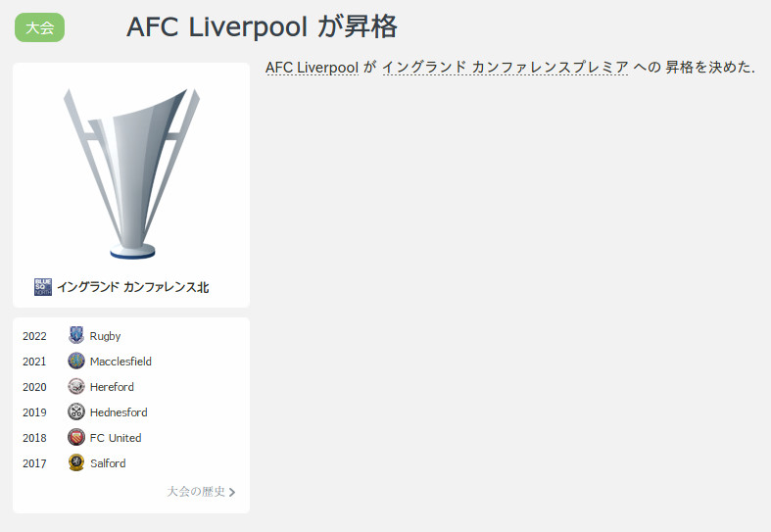
Task: Click the Hereford club crest icon
Action: (76, 386)
